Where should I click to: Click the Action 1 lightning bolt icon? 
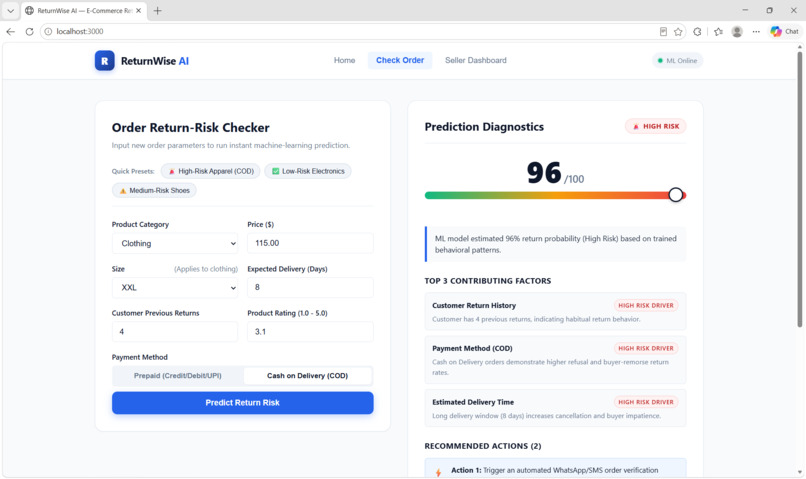(438, 472)
